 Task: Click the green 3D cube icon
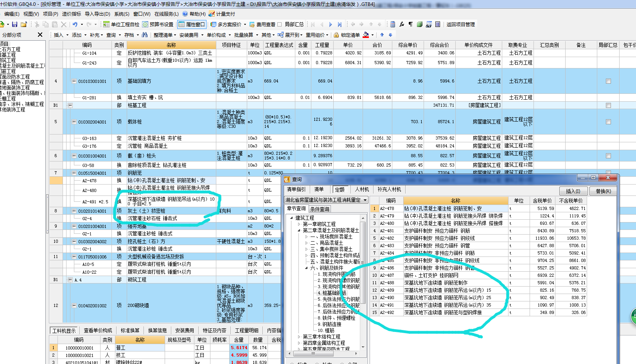pyautogui.click(x=419, y=24)
